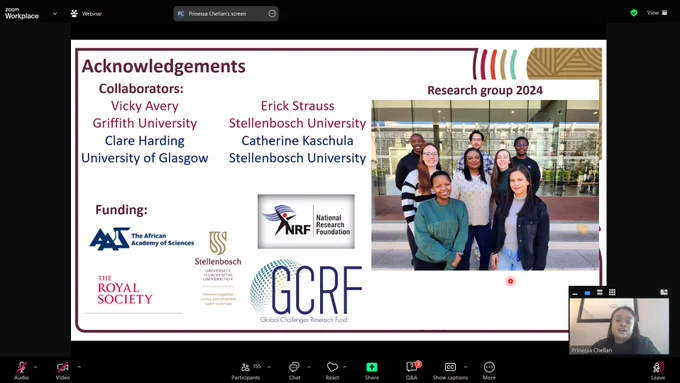Click the Stellenbosch University logo

click(x=218, y=268)
